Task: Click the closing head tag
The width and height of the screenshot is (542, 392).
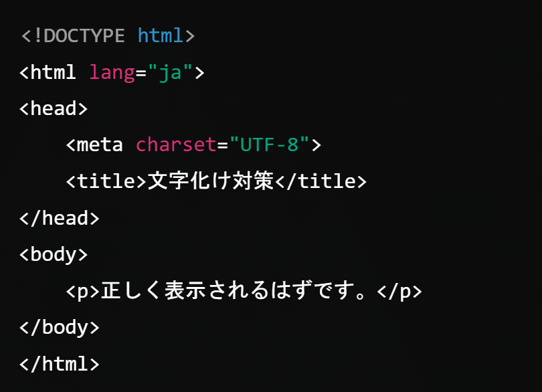Action: (60, 218)
